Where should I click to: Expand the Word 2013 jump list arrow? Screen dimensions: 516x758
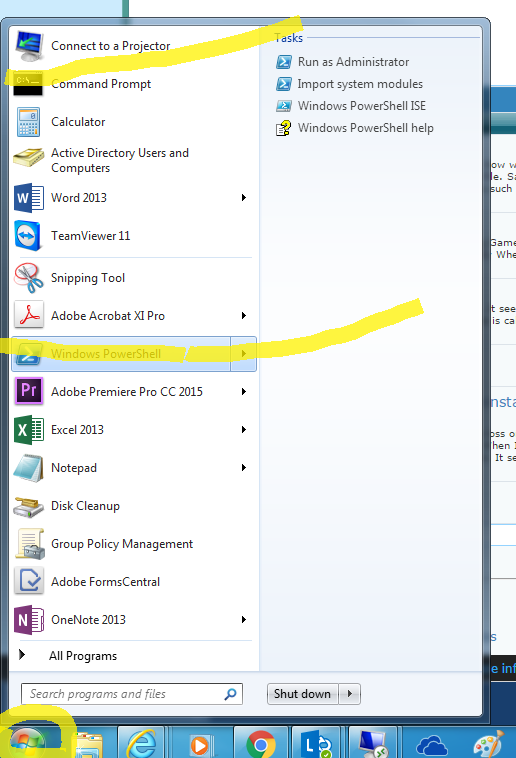click(244, 198)
